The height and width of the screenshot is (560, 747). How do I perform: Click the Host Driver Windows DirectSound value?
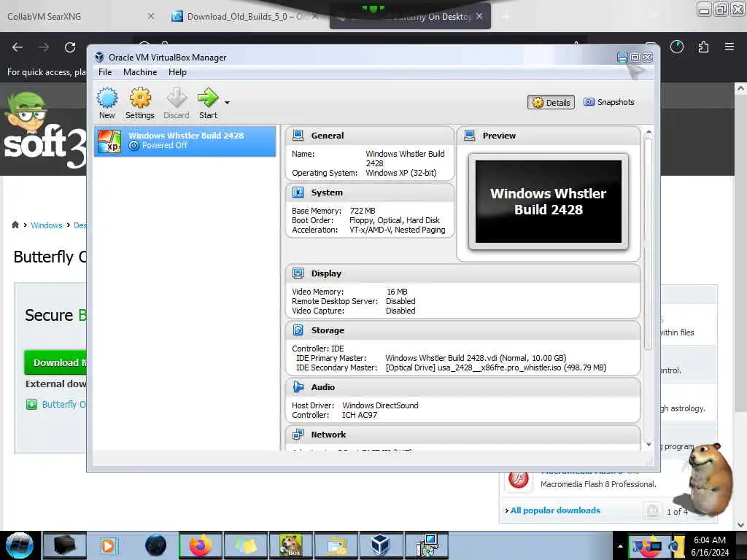(x=380, y=405)
